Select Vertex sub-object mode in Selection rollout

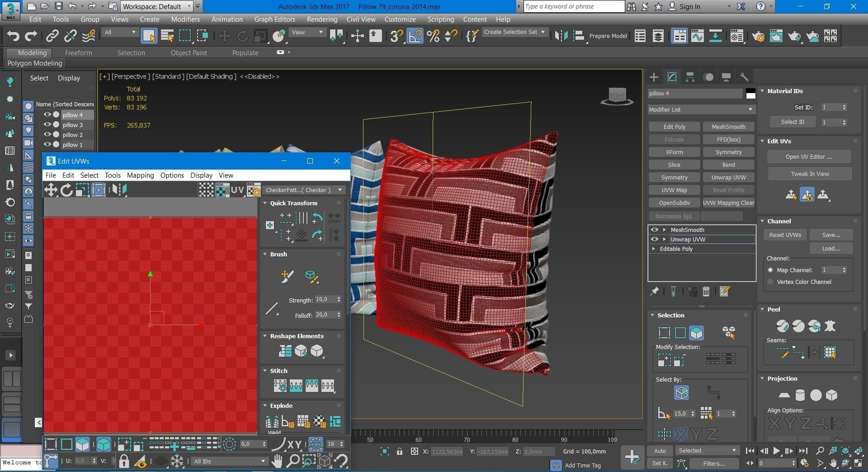pos(664,333)
